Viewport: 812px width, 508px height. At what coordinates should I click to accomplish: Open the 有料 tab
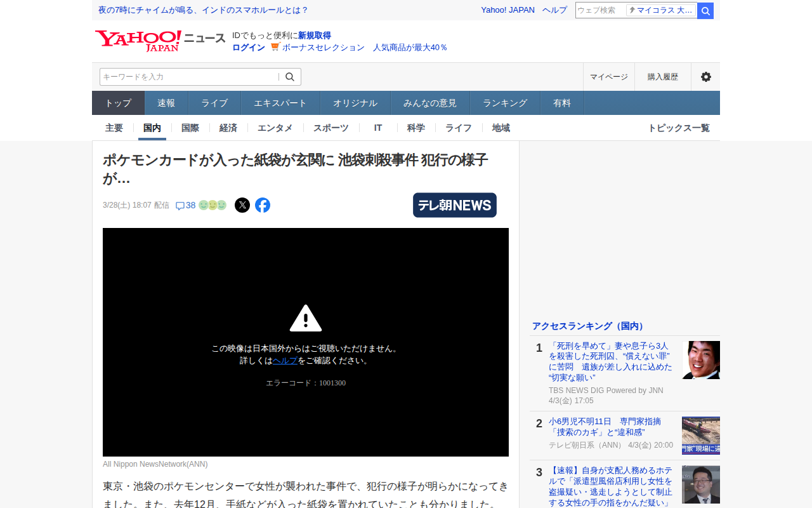[562, 103]
